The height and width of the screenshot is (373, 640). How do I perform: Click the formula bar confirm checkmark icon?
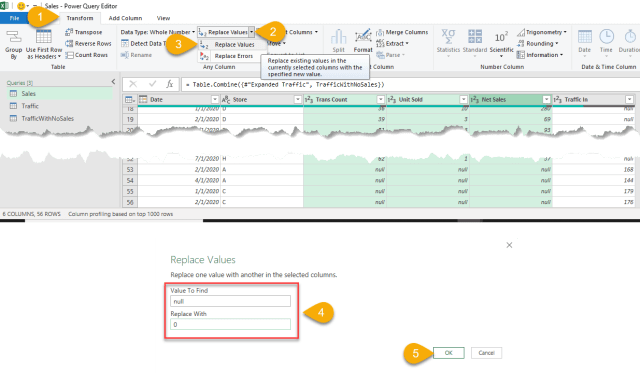(153, 84)
